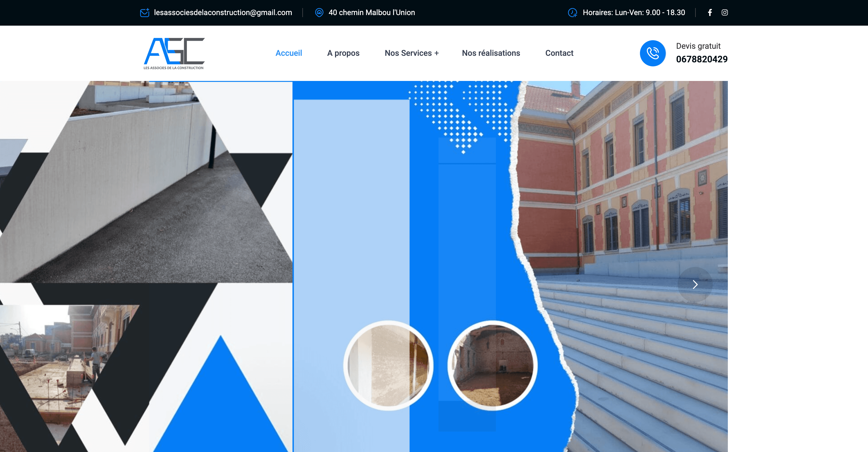The height and width of the screenshot is (452, 868).
Task: Click the ASC company logo
Action: tap(174, 53)
